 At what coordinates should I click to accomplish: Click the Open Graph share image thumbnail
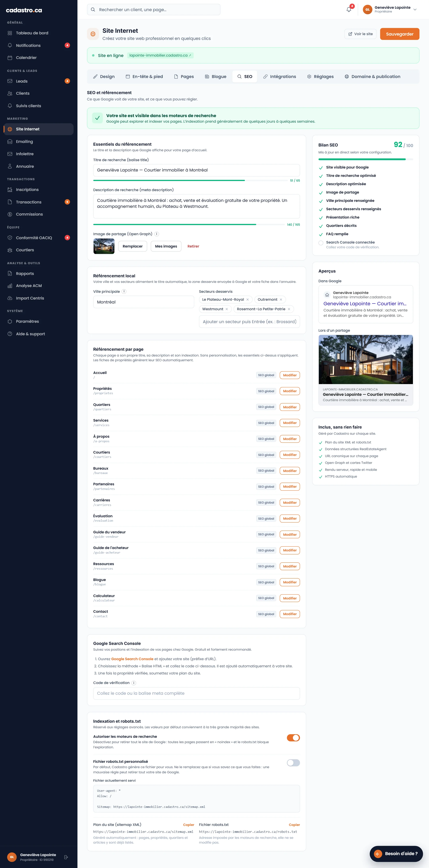(104, 246)
